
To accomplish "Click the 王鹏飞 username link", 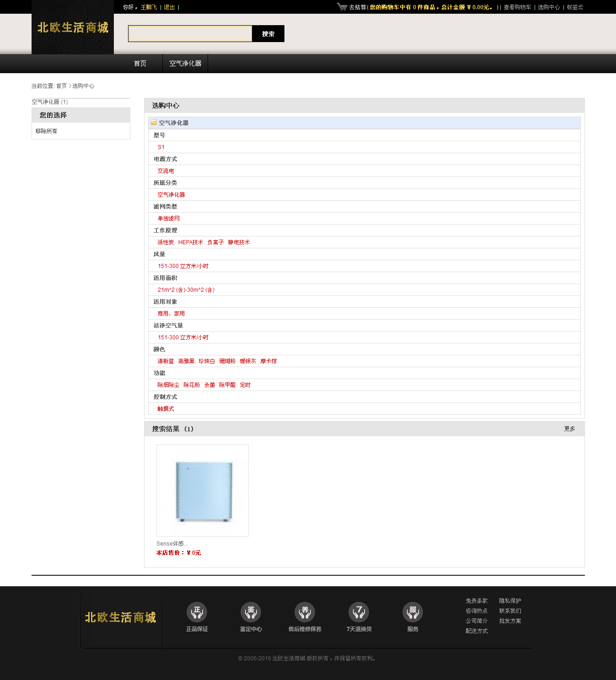I will 149,7.
